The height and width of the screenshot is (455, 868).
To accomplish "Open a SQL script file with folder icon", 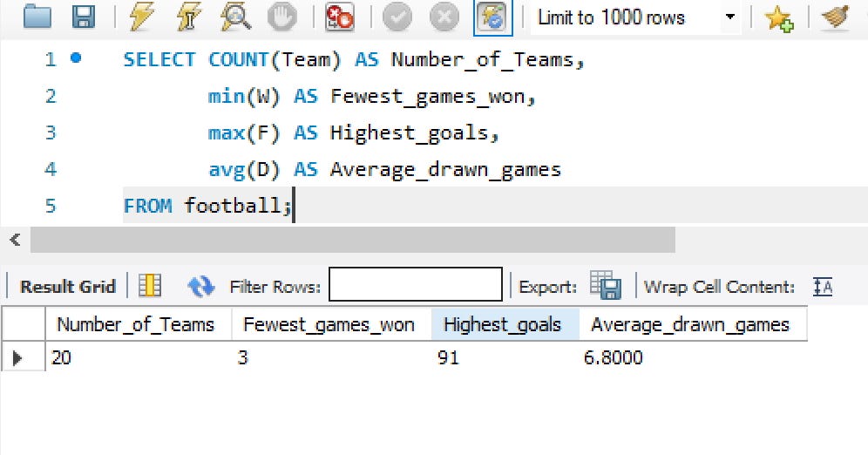I will [x=37, y=17].
